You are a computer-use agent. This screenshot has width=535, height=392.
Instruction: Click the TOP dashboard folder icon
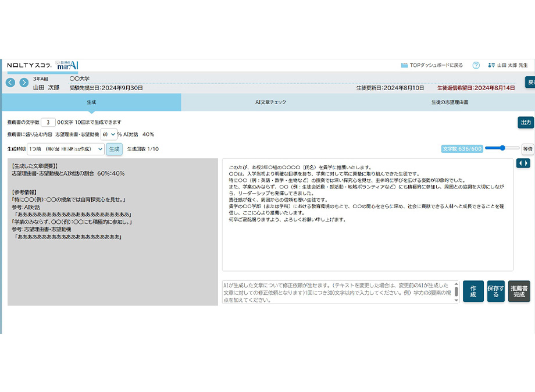tap(404, 66)
